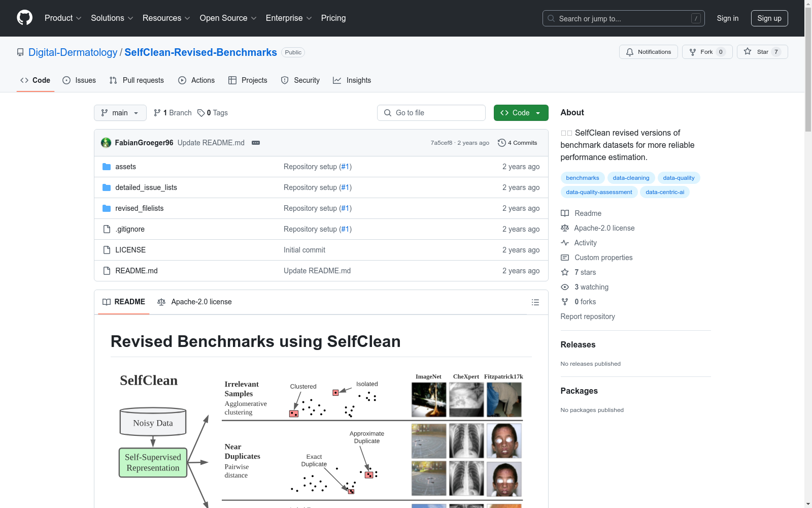Click the ImageNet sample thumbnail in diagram
The width and height of the screenshot is (812, 508).
click(x=429, y=400)
